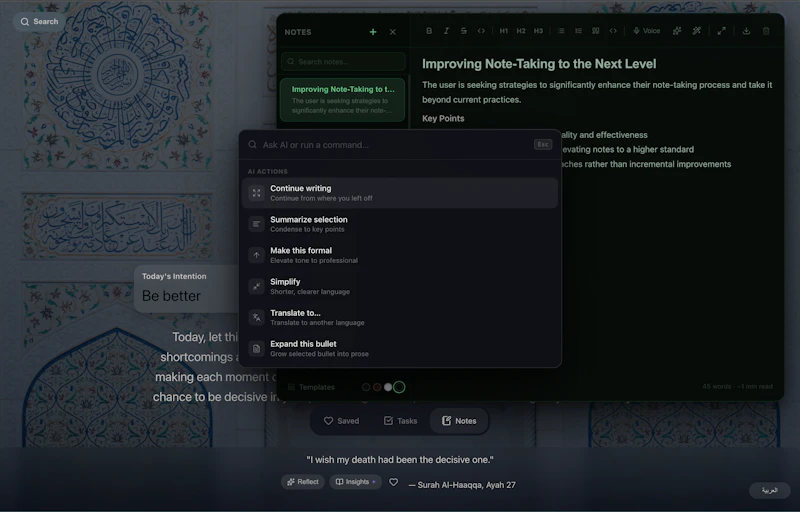Insert inline code, first angle-brackets icon

tap(481, 31)
